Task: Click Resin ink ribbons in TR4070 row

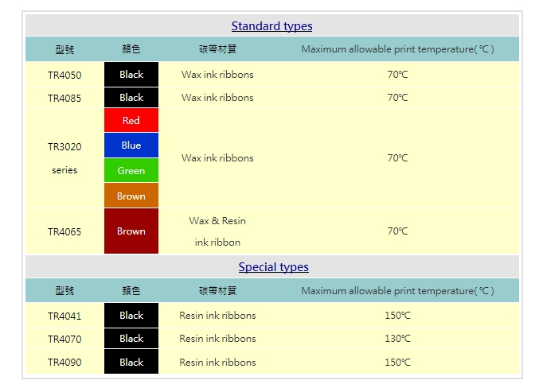Action: pos(217,339)
